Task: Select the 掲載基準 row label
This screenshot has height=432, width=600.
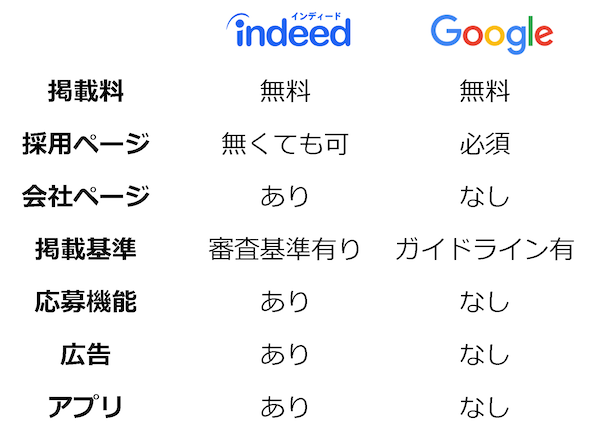Action: (86, 249)
